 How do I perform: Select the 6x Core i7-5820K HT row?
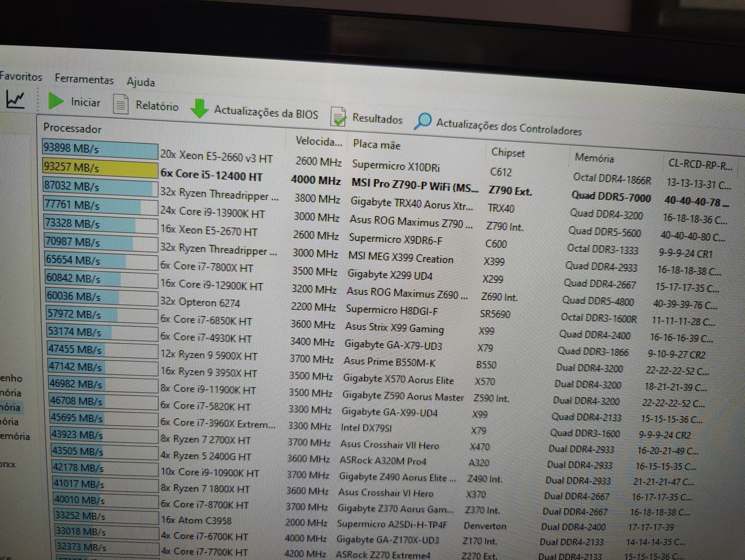[206, 406]
